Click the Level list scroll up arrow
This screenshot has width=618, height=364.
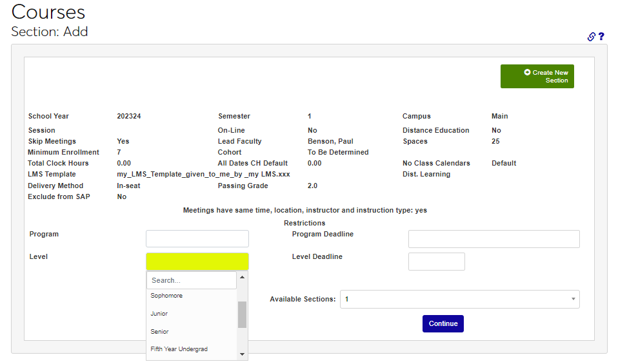pyautogui.click(x=243, y=277)
